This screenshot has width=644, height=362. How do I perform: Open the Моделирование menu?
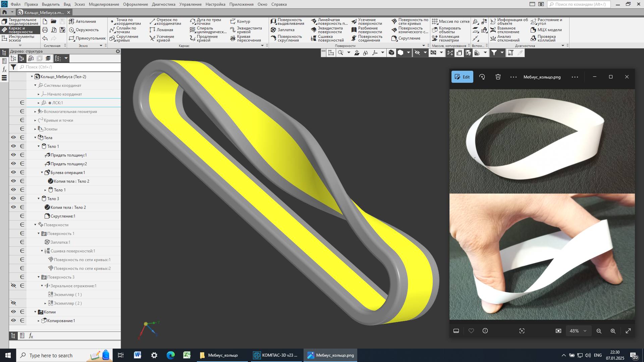104,4
